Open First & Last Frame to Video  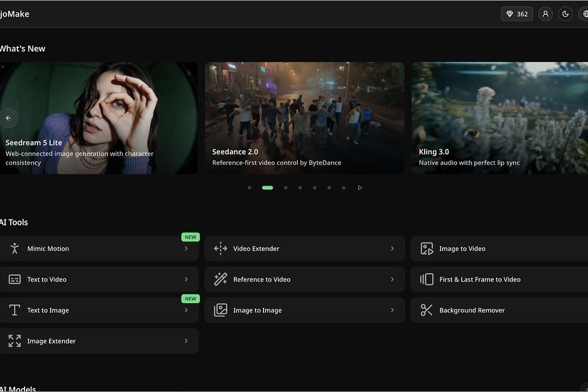(499, 279)
